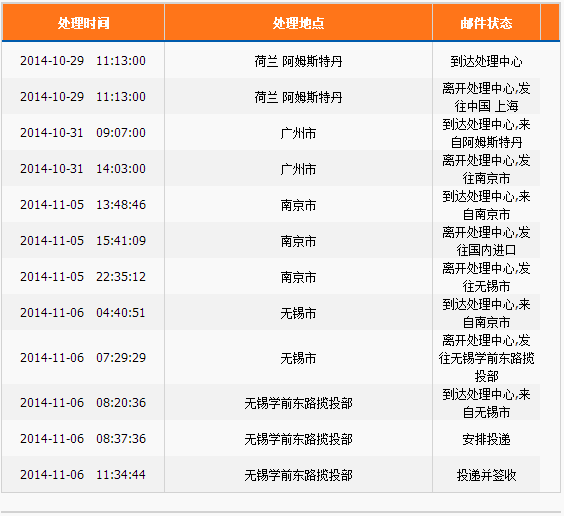Click status 离开处理中心,发往南京市
Image resolution: width=564 pixels, height=516 pixels.
(x=486, y=169)
